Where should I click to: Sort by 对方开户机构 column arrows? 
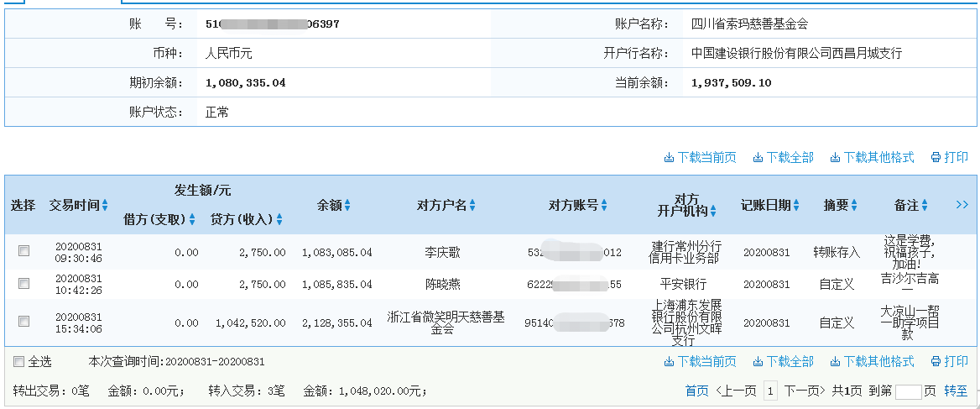tap(712, 212)
